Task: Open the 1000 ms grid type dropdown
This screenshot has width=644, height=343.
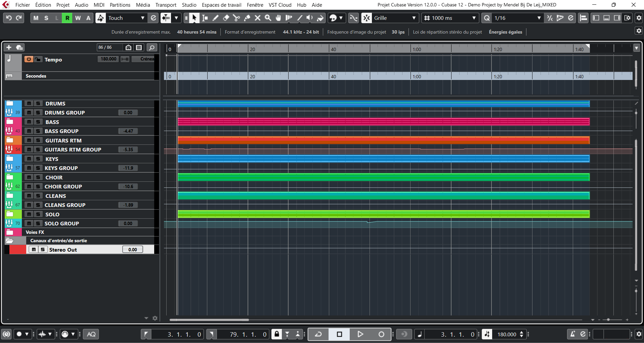Action: pos(450,18)
